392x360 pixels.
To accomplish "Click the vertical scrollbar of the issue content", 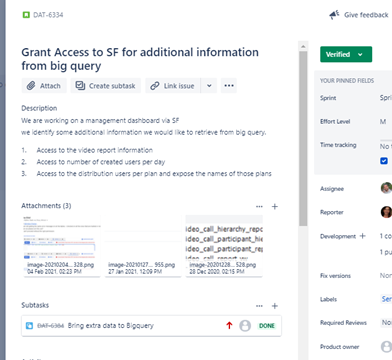I will (303, 138).
